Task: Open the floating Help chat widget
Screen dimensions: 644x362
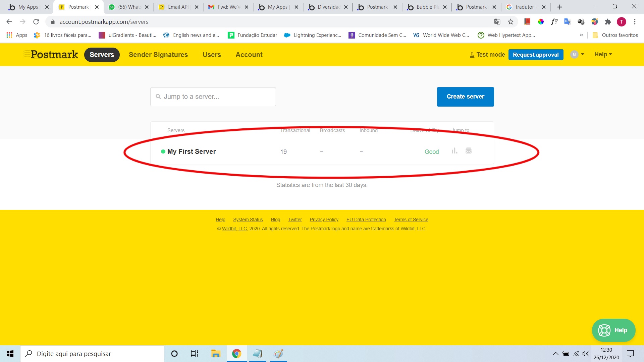Action: coord(613,330)
